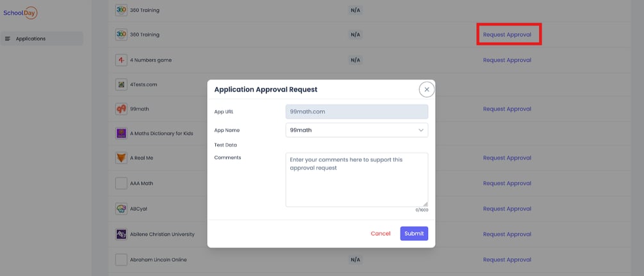Click the 4Tests.com app icon
The height and width of the screenshot is (276, 644).
click(121, 85)
